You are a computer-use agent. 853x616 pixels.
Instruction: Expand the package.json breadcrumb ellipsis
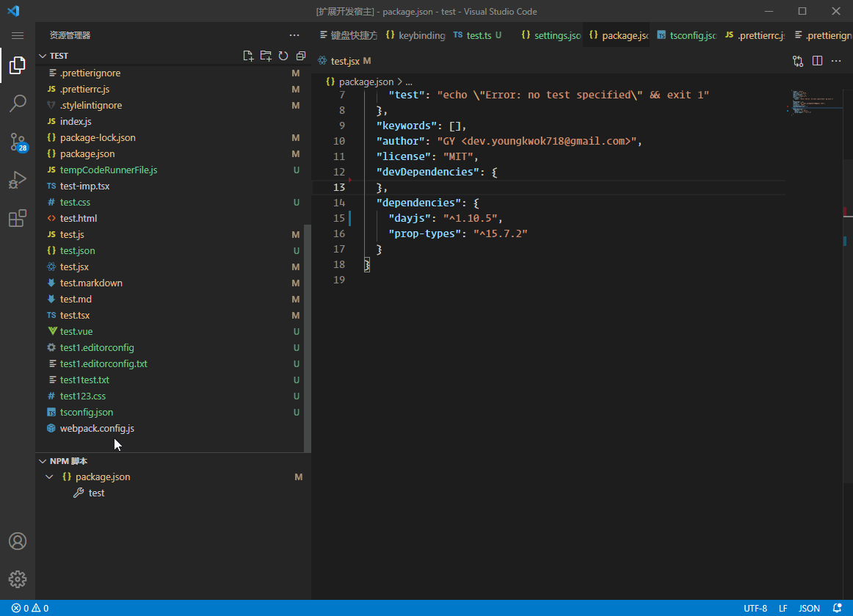[x=409, y=81]
